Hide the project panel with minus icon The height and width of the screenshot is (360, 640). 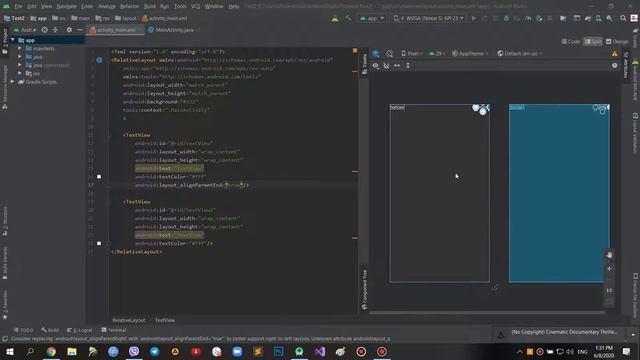tap(80, 30)
